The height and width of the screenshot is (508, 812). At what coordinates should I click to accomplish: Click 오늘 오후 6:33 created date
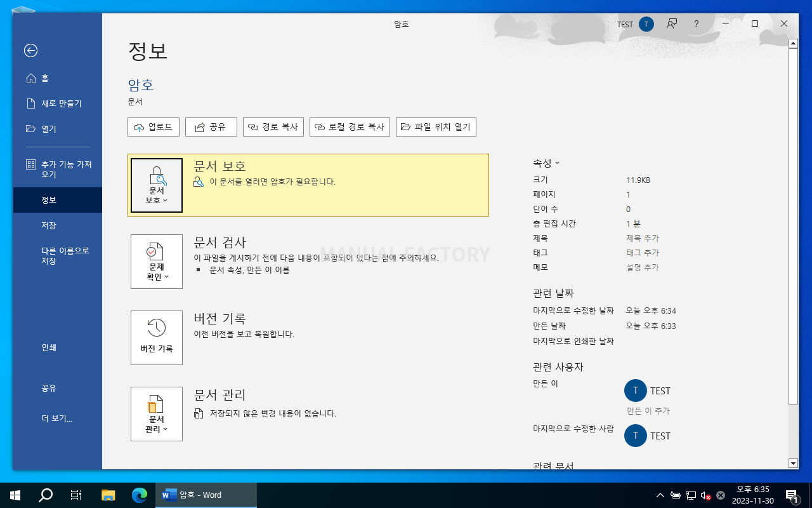(x=651, y=326)
